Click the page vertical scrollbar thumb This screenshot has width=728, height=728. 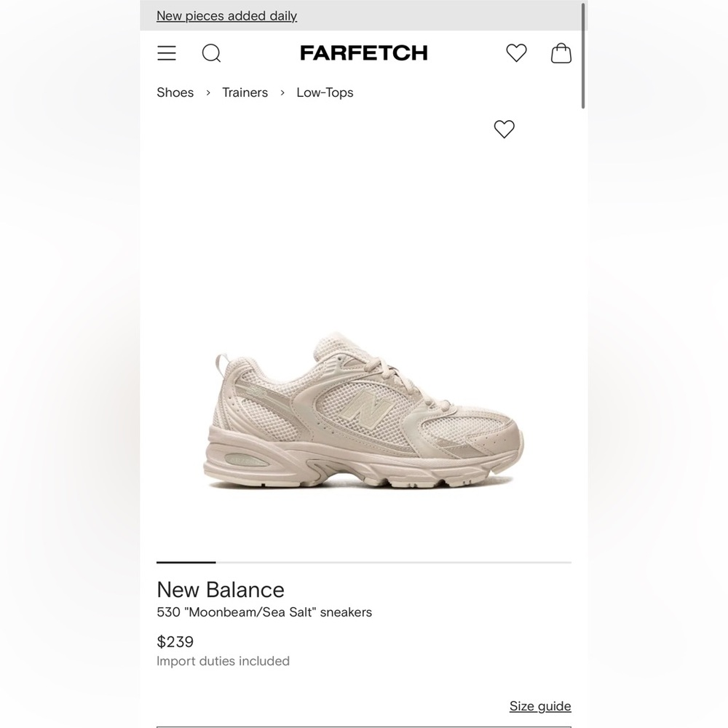tap(582, 56)
